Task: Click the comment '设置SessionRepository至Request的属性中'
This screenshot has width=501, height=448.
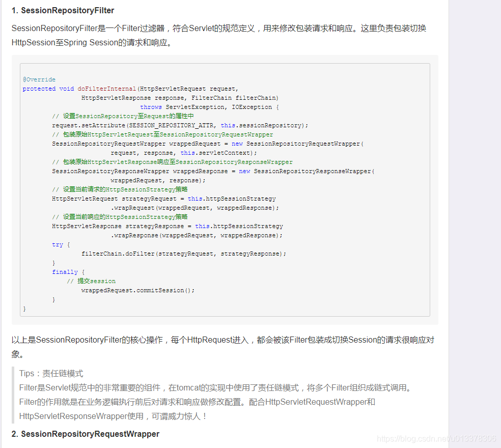Action: tap(123, 116)
